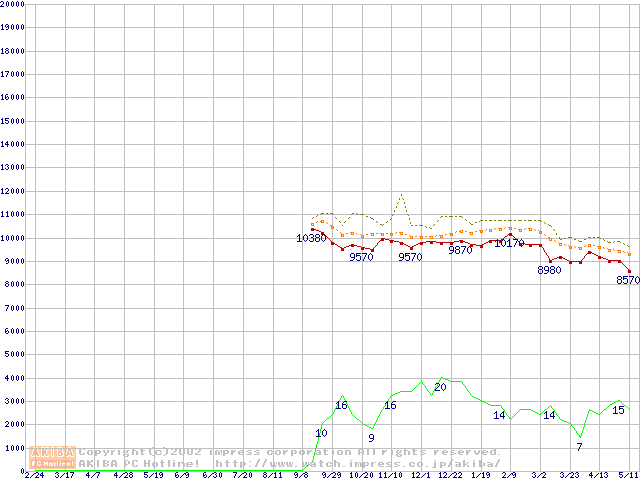640x480 pixels.
Task: Click the green low point label 7
Action: coord(579,446)
